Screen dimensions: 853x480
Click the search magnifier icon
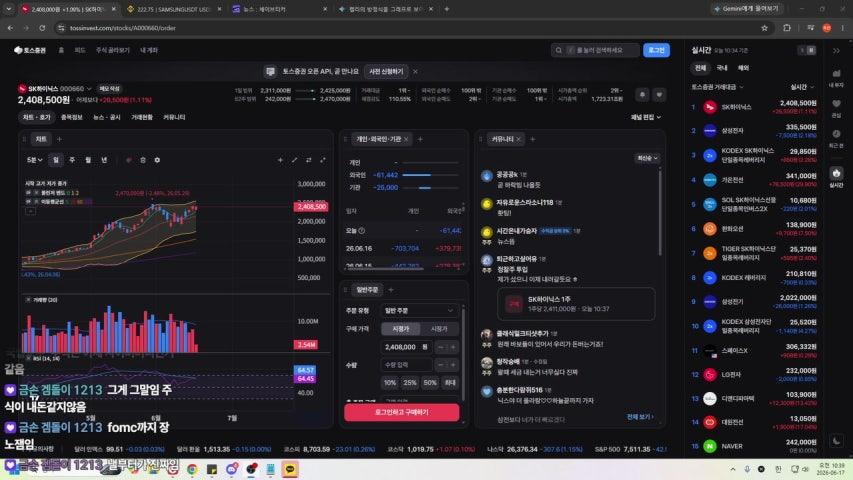[x=558, y=50]
